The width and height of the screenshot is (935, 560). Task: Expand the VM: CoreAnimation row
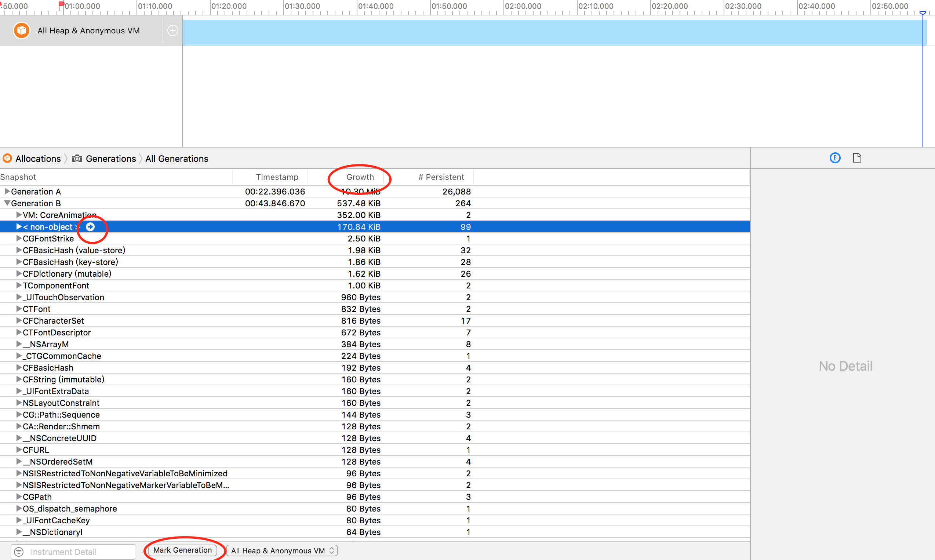pos(18,215)
